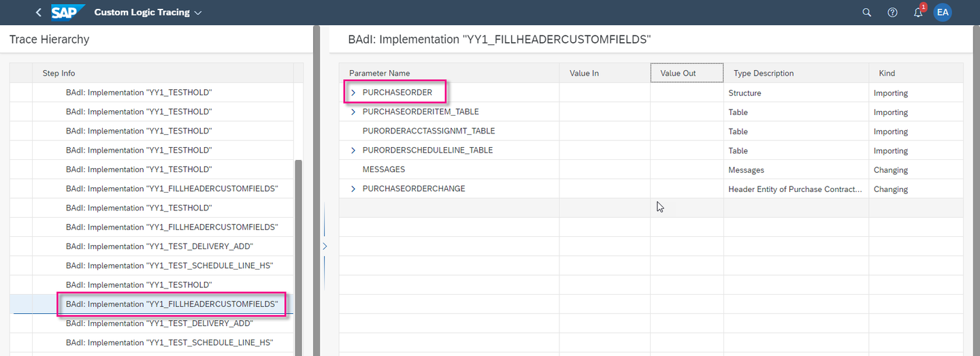Click Header Entity of Purchase Contract cell

tap(796, 189)
